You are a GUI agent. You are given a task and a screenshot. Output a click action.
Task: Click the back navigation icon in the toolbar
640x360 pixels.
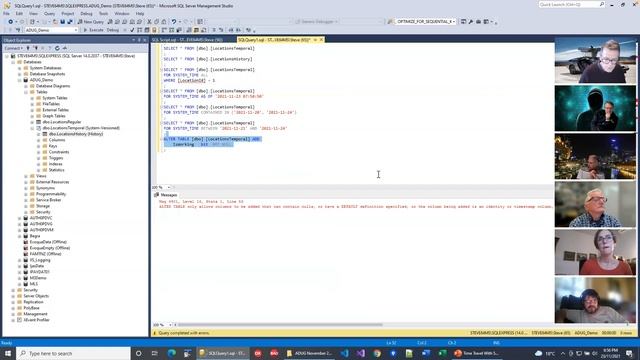(10, 22)
